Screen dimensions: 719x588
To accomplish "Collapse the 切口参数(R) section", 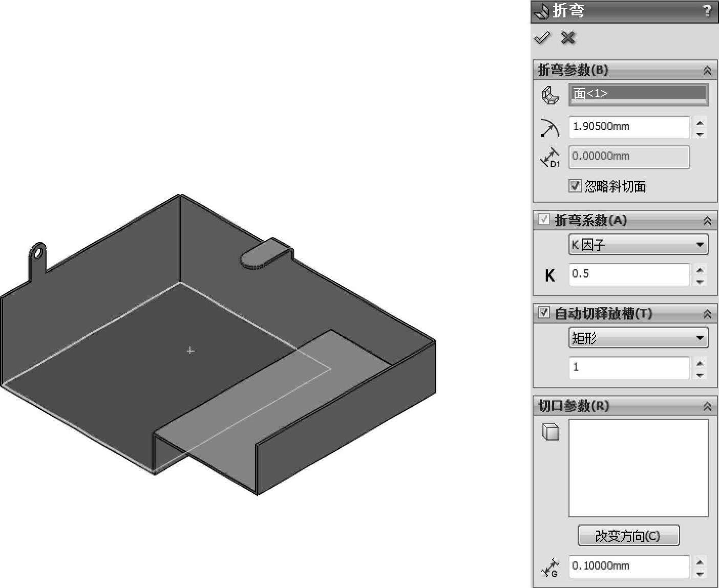I will pyautogui.click(x=707, y=406).
